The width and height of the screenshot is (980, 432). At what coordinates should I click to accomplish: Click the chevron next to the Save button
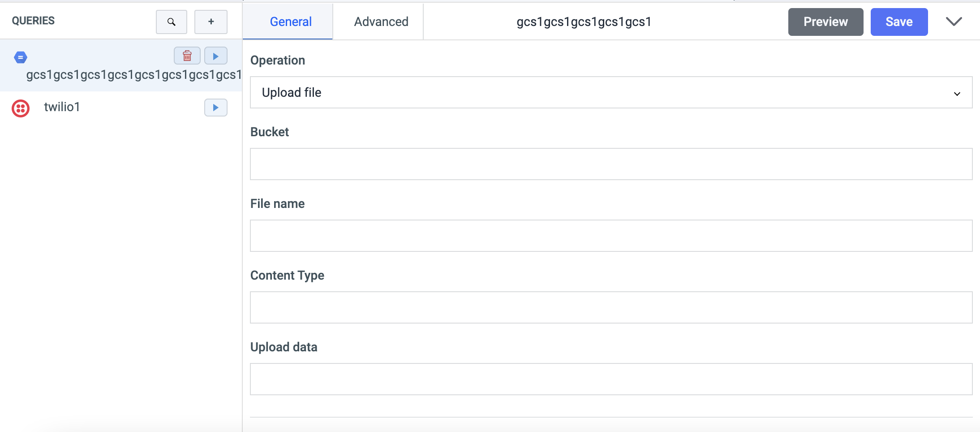953,21
